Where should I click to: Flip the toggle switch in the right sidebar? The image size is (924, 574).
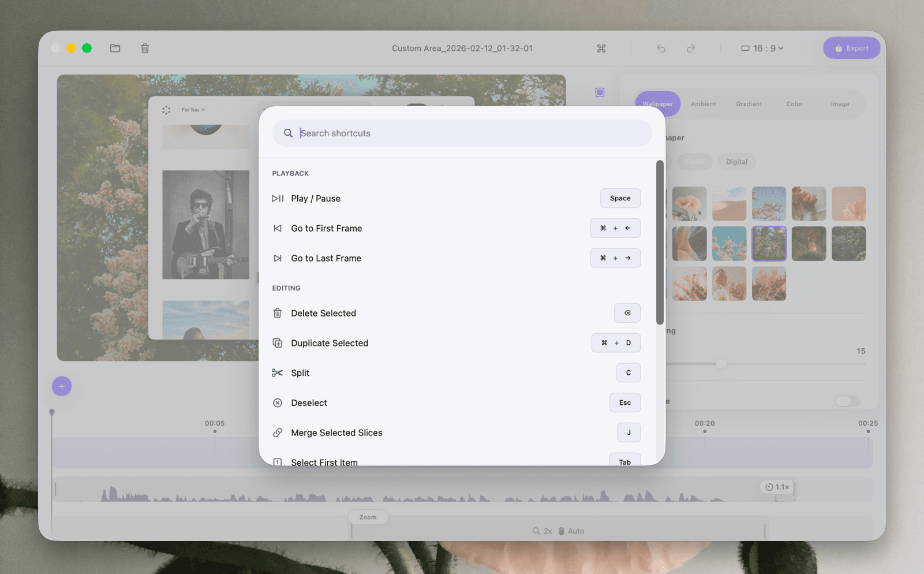click(847, 401)
